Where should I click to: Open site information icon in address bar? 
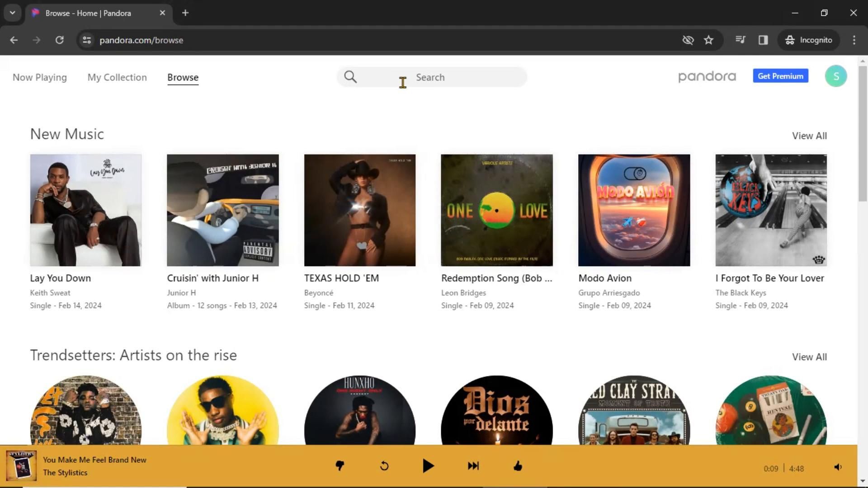point(87,40)
